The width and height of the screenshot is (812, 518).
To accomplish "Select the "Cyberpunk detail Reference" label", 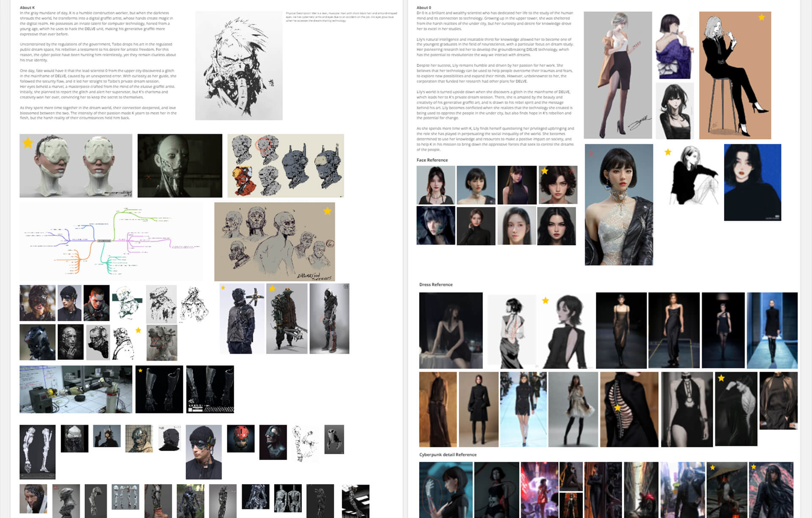I will tap(447, 455).
